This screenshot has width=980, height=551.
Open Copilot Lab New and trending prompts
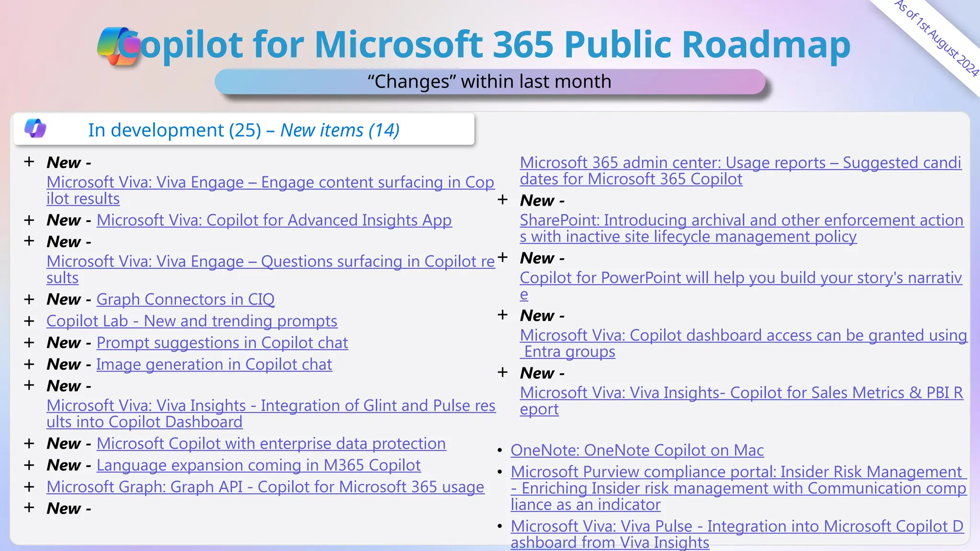tap(192, 321)
